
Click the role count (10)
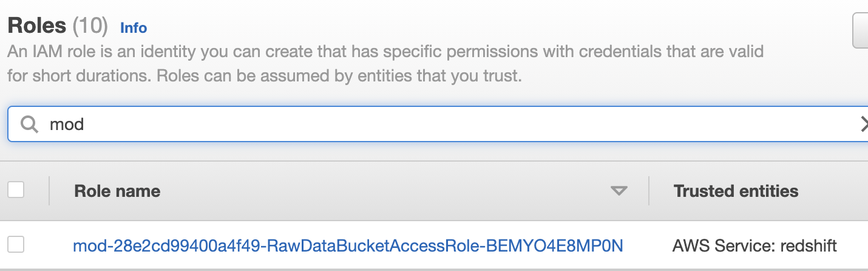pyautogui.click(x=90, y=26)
